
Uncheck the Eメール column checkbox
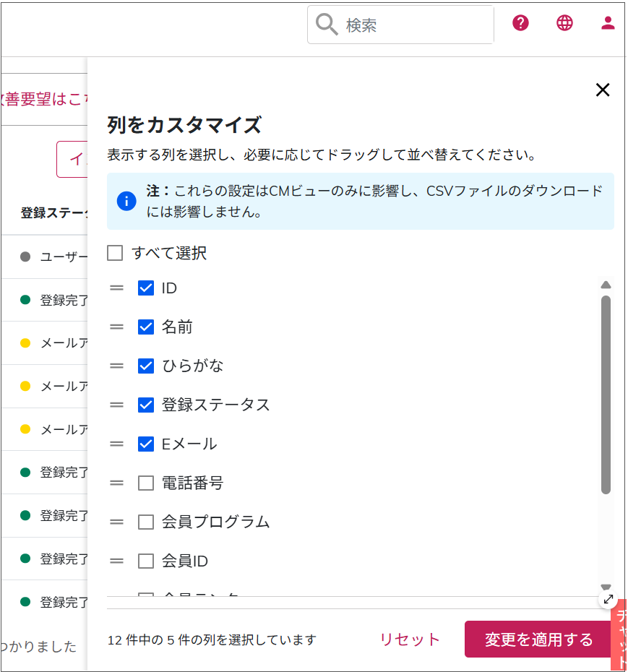(x=146, y=444)
